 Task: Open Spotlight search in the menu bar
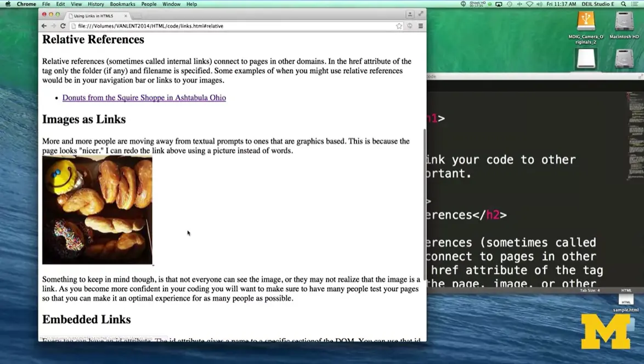click(x=623, y=3)
